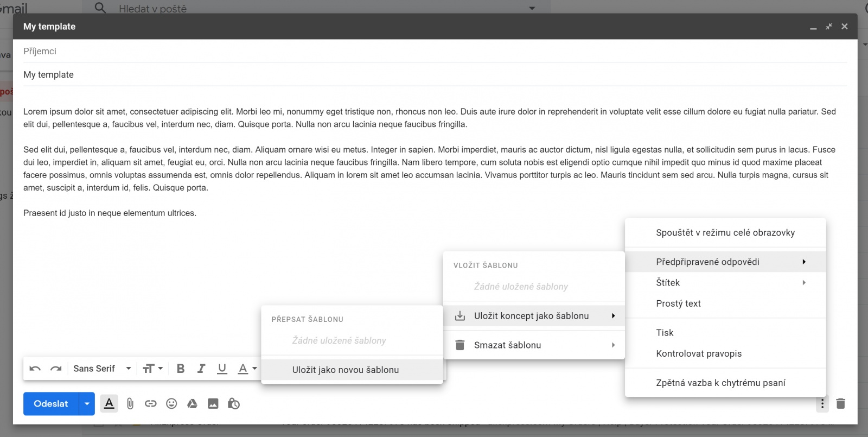Open send options arrow next to Odeslat

87,403
